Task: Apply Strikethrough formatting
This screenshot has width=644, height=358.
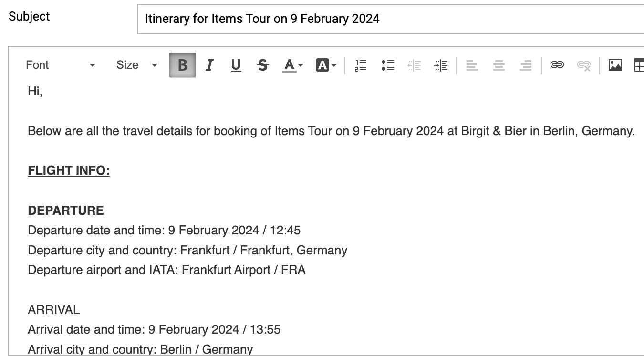Action: (262, 65)
